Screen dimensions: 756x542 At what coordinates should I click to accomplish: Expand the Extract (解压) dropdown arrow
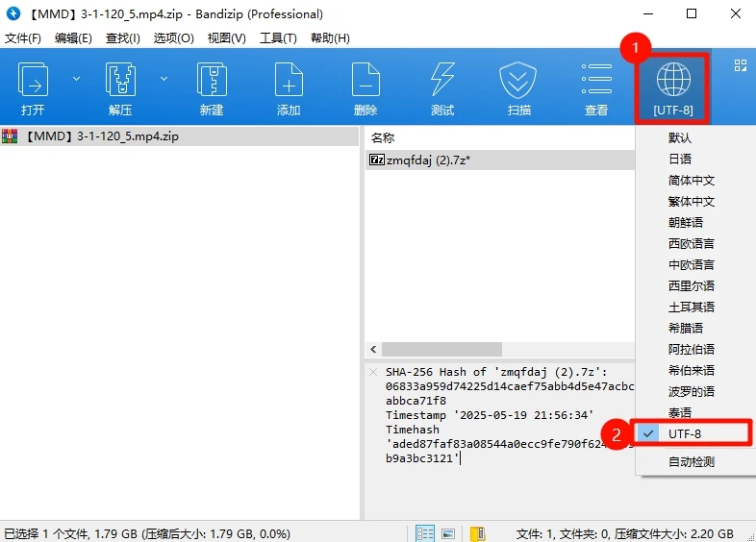coord(164,79)
